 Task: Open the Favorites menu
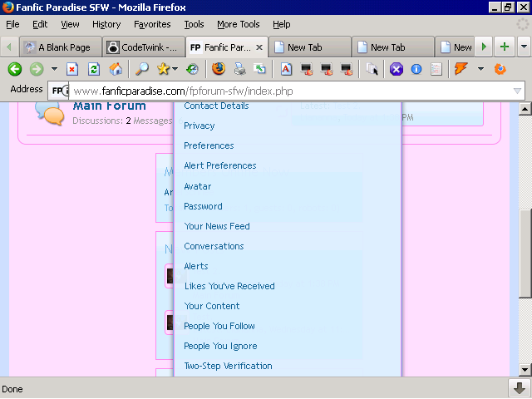click(152, 24)
